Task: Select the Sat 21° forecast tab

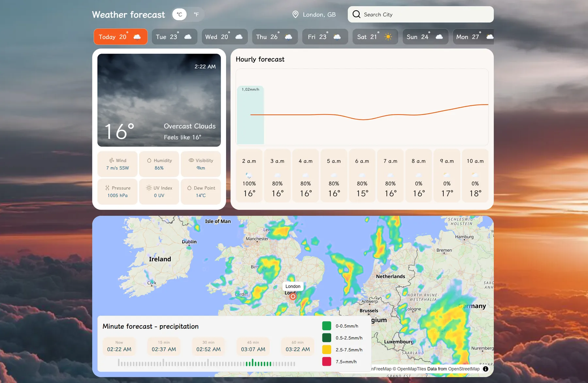Action: 375,37
